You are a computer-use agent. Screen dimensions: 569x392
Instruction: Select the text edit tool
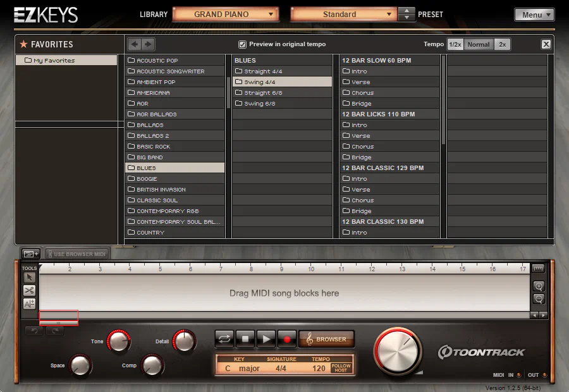[x=29, y=303]
